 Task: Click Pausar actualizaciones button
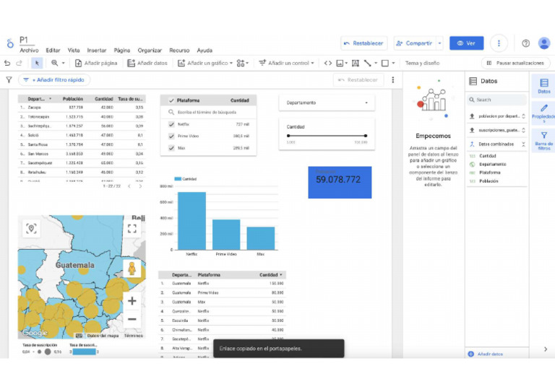(x=516, y=63)
